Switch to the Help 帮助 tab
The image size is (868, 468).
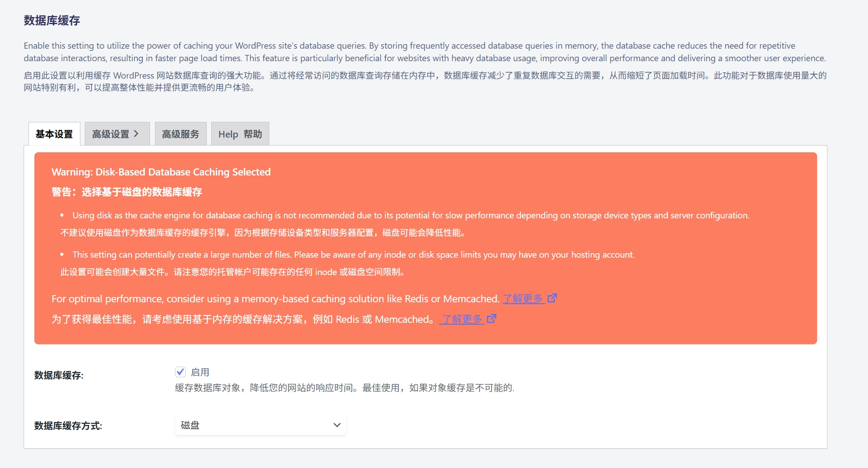(x=240, y=134)
